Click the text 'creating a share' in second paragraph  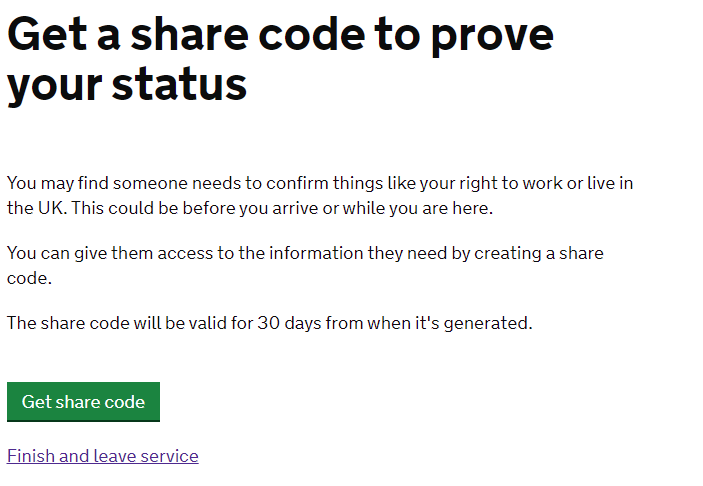[x=539, y=253]
